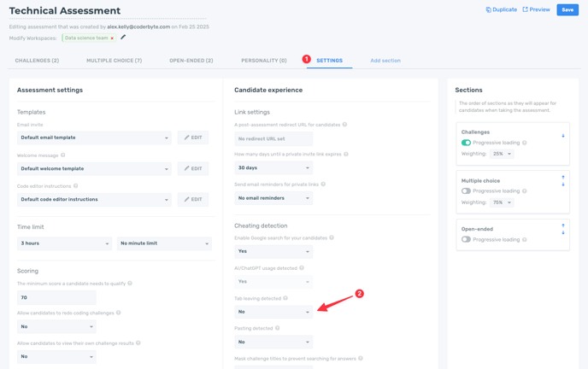Open the Challenges weighting 25% dropdown
588x369 pixels.
(502, 154)
